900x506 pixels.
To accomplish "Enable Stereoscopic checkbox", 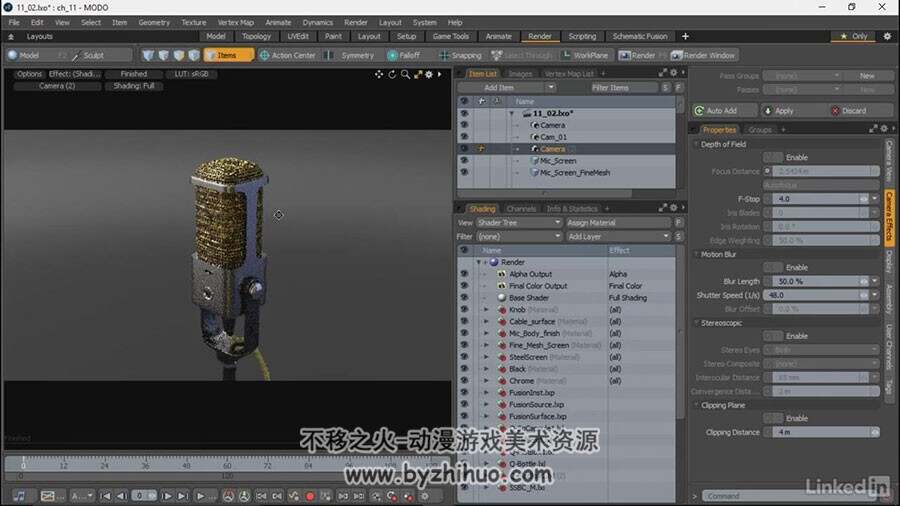I will pos(773,336).
